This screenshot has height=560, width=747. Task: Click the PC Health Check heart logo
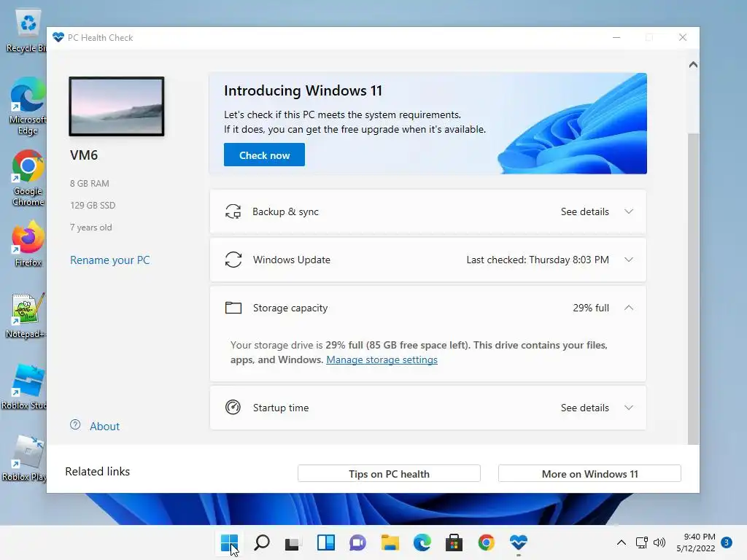[x=58, y=37]
